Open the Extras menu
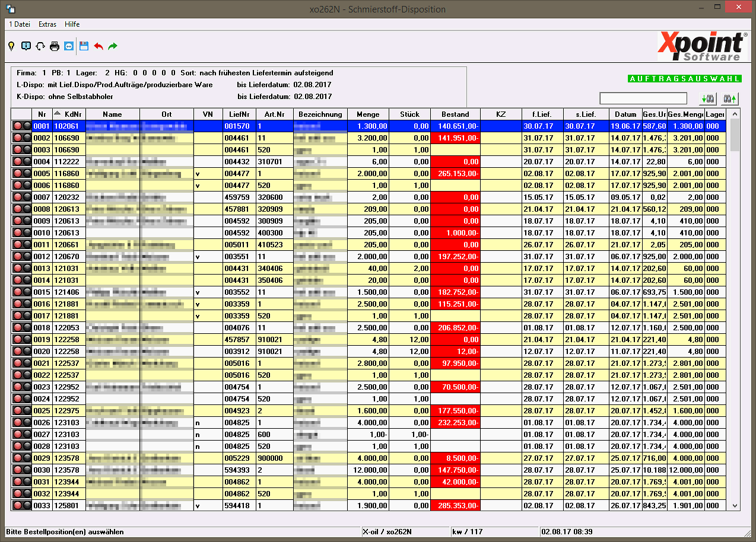The image size is (756, 542). [x=47, y=24]
